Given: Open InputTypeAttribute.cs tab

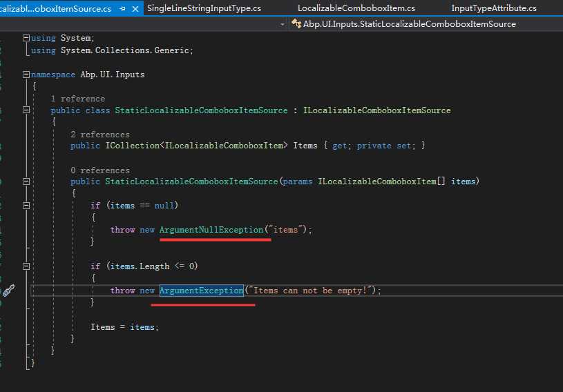Looking at the screenshot, I should coord(494,8).
